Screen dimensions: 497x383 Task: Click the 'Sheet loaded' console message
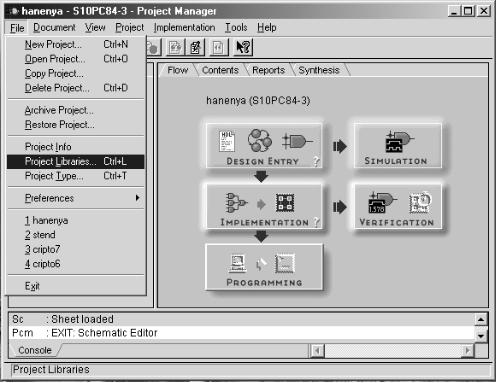[x=82, y=319]
